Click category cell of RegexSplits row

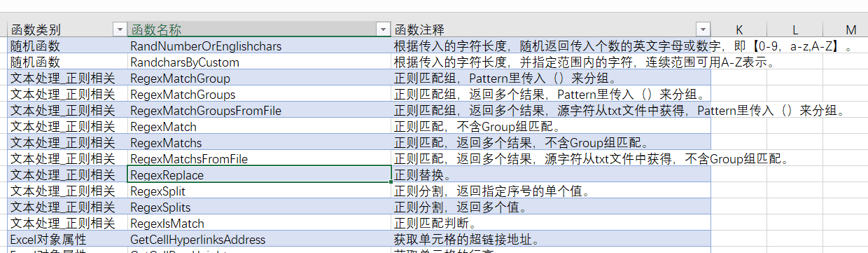(x=68, y=207)
